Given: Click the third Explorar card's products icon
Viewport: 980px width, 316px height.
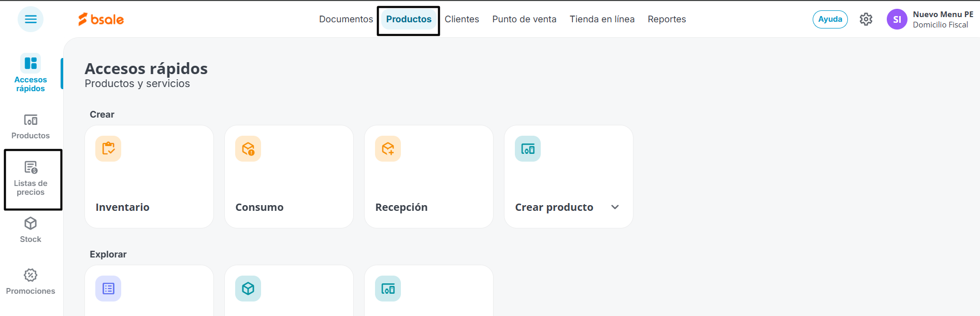Looking at the screenshot, I should tap(388, 289).
